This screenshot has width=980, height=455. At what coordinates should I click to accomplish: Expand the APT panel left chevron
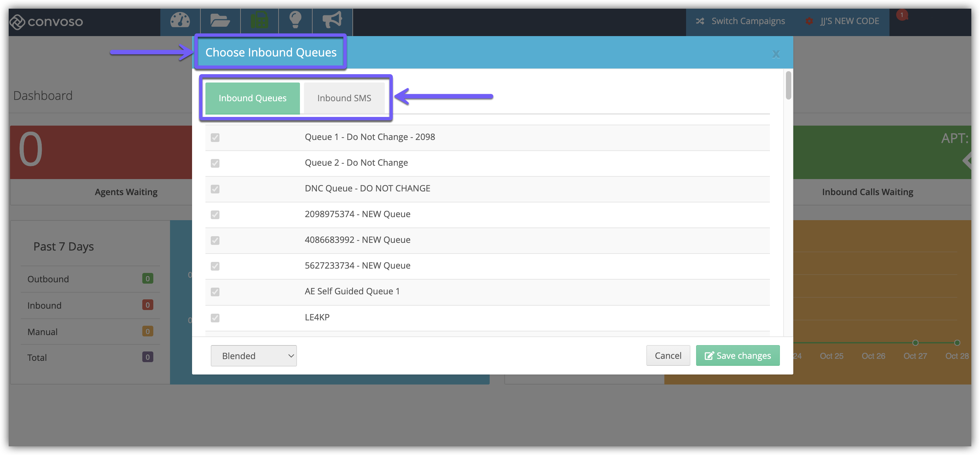(x=967, y=160)
